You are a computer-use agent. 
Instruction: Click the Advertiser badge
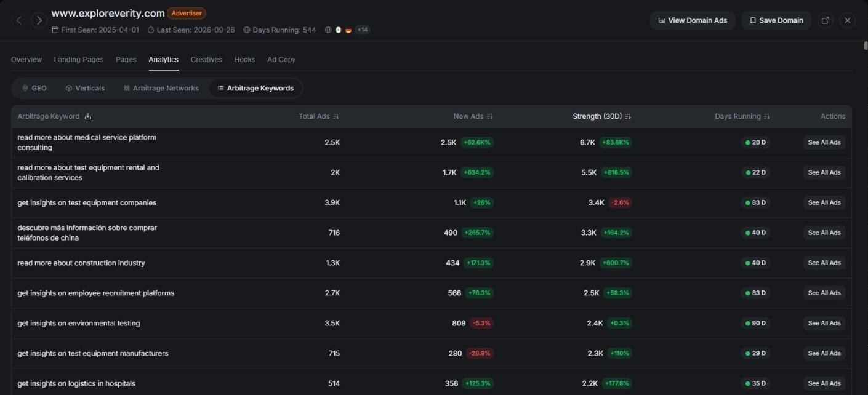pyautogui.click(x=187, y=13)
